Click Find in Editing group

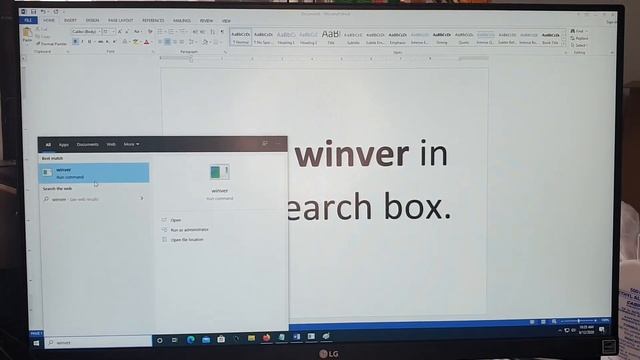click(x=578, y=31)
